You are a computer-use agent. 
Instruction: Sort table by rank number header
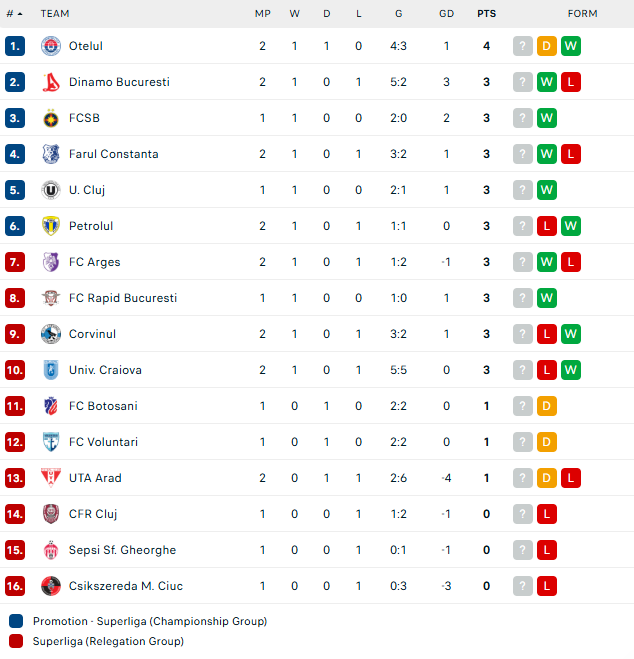tap(14, 14)
